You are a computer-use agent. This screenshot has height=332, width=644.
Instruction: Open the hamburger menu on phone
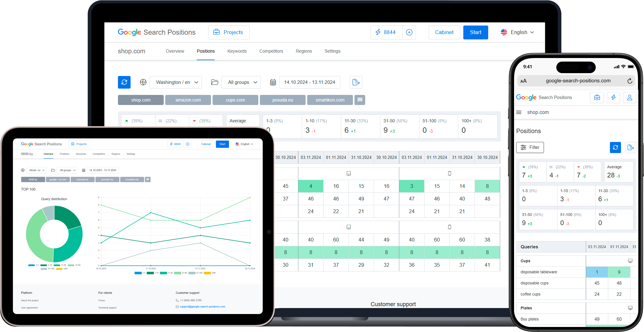point(519,112)
